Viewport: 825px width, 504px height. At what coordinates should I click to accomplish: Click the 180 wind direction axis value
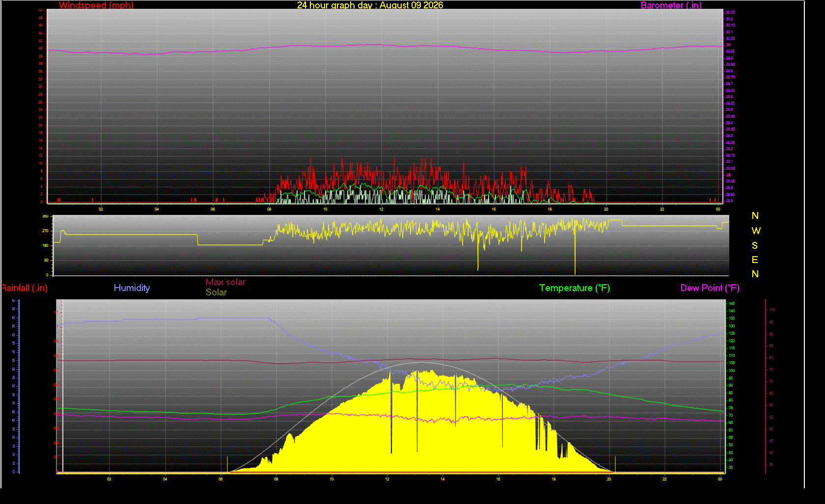pos(46,245)
